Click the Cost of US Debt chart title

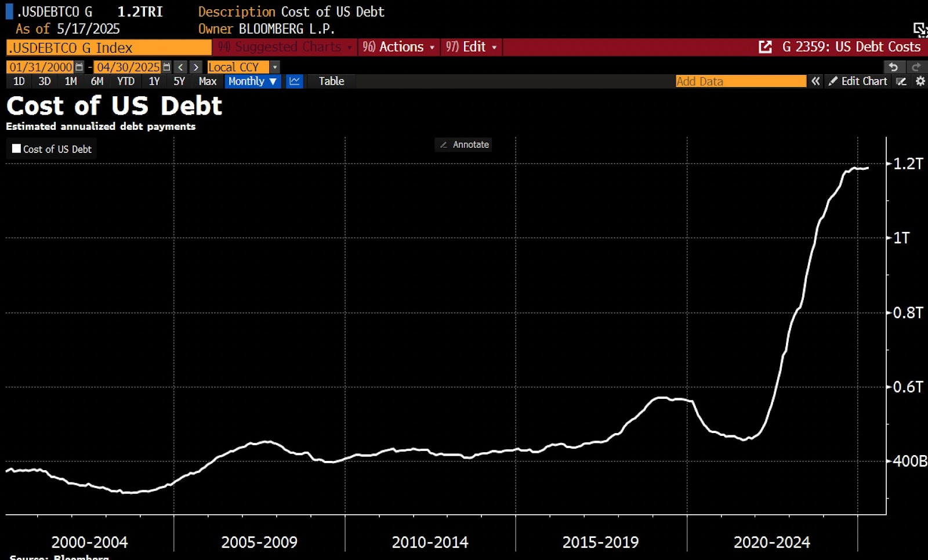click(x=114, y=106)
